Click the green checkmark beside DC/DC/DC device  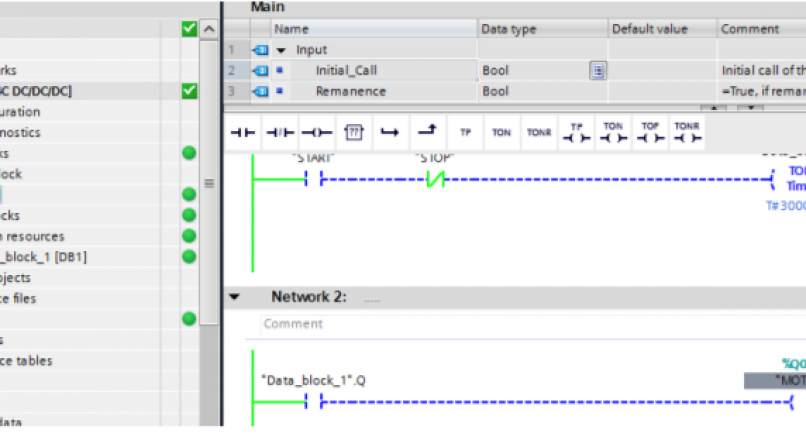pos(189,91)
